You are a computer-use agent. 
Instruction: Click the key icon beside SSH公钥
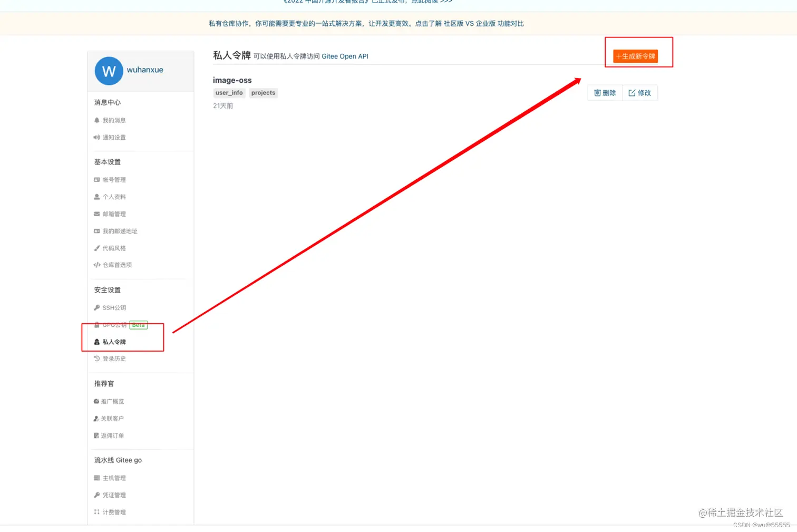click(97, 307)
